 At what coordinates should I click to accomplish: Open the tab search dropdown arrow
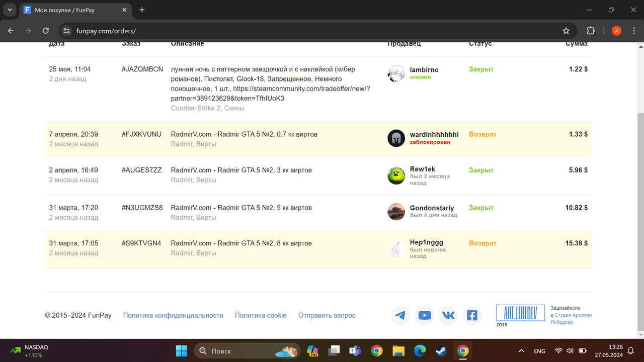[10, 10]
